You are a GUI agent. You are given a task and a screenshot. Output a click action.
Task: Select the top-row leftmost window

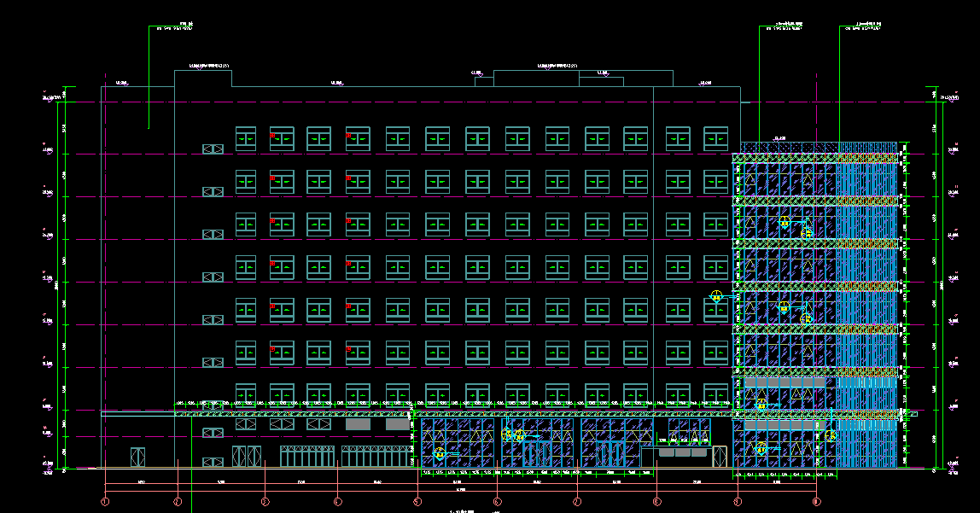[x=246, y=139]
